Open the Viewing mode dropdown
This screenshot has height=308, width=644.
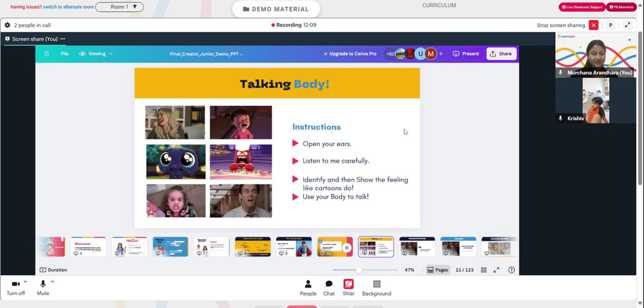tap(96, 54)
